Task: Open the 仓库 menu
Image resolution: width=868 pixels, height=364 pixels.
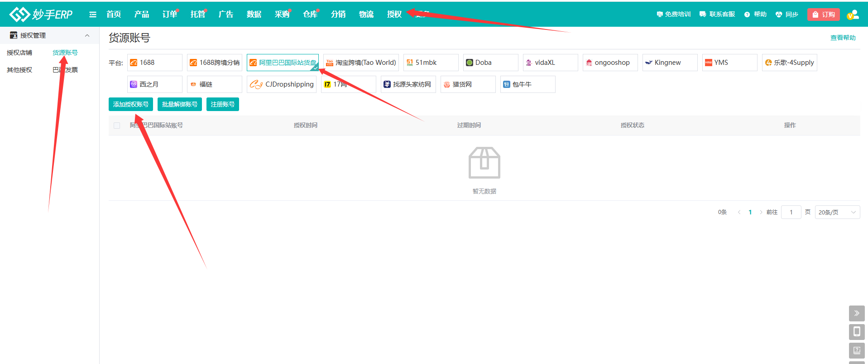Action: pos(310,15)
